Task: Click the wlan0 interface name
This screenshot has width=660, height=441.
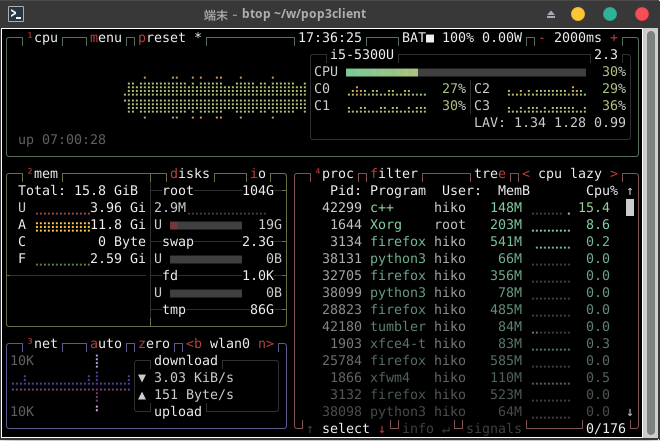Action: tap(230, 343)
